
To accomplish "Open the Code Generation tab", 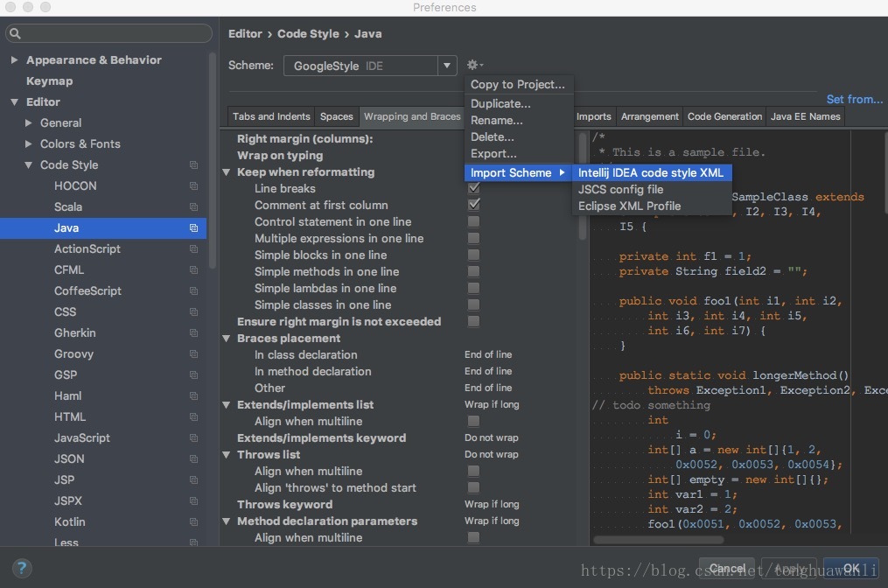I will coord(725,116).
